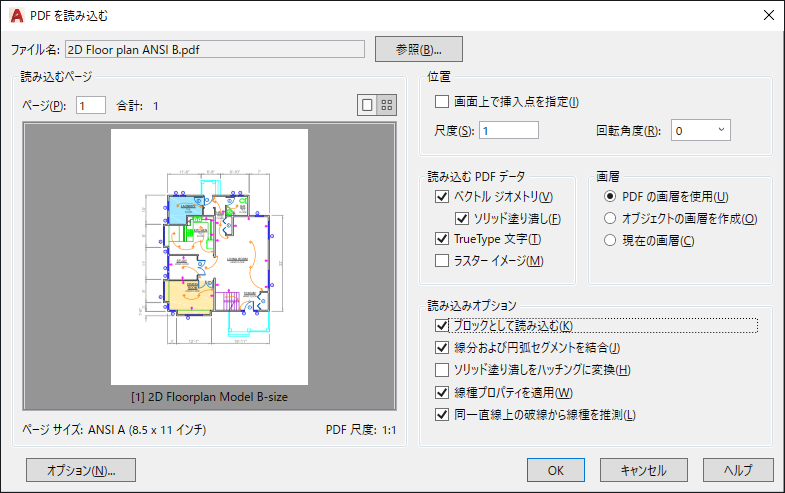This screenshot has height=493, width=785.
Task: Click the 参照(B)... browse button
Action: tap(419, 49)
